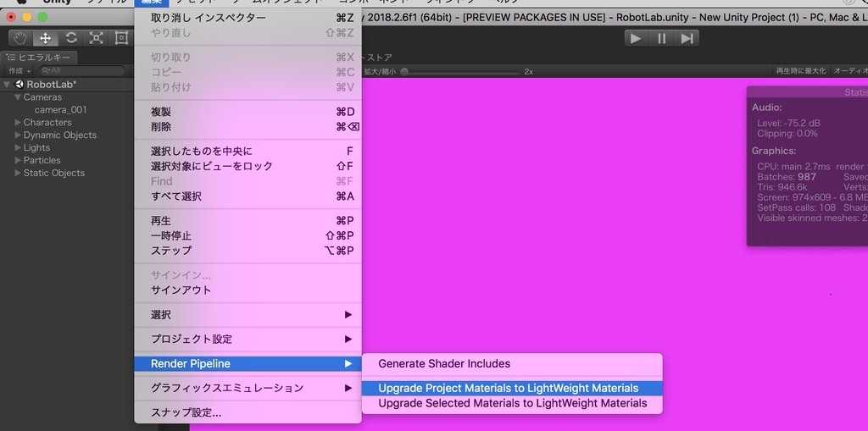This screenshot has width=868, height=431.
Task: Expand the Dynamic Objects node
Action: click(18, 135)
